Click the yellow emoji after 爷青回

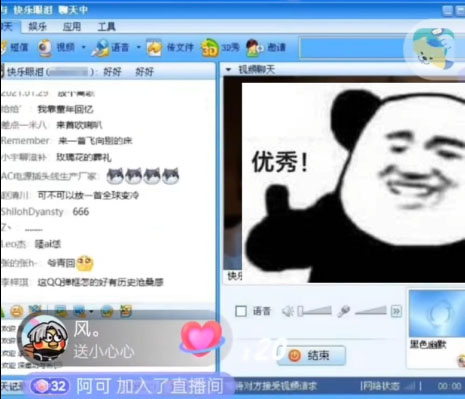[x=85, y=263]
